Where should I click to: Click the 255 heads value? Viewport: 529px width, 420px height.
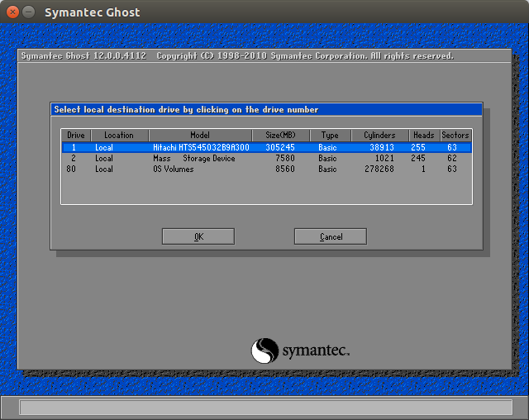pyautogui.click(x=418, y=147)
